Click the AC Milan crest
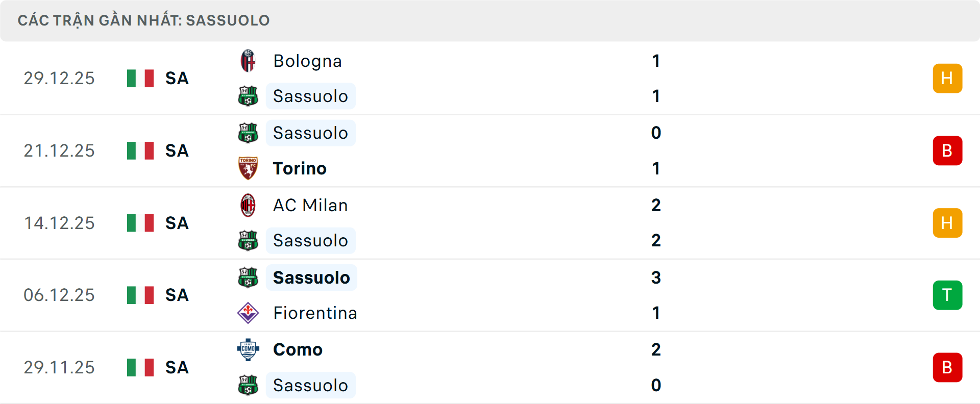Viewport: 980px width, 404px height. tap(248, 205)
